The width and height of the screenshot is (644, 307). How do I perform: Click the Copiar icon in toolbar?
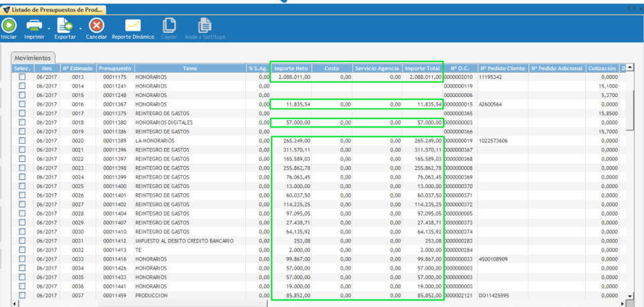(x=169, y=25)
